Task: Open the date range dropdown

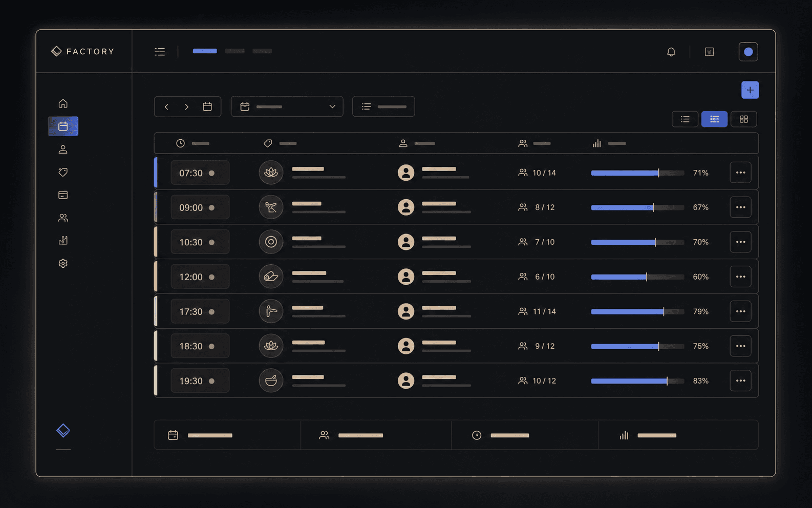Action: pos(287,107)
